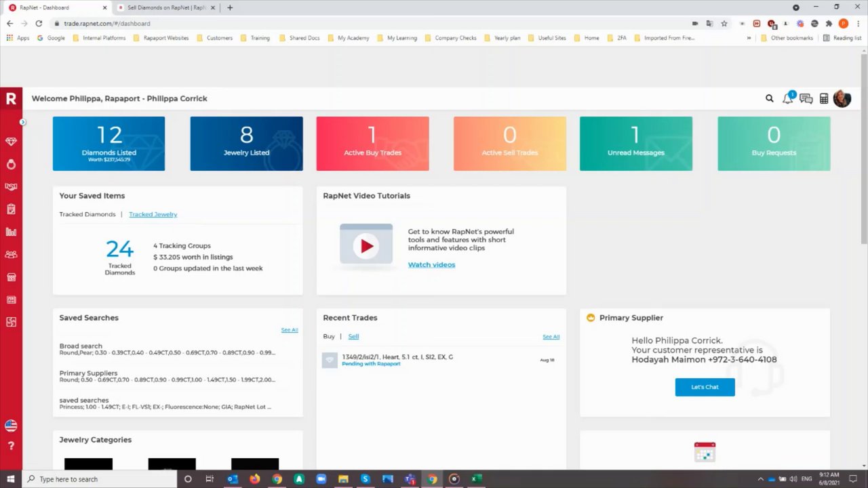Open the RapNet R logo in the sidebar
Image resolution: width=868 pixels, height=488 pixels.
[x=11, y=98]
